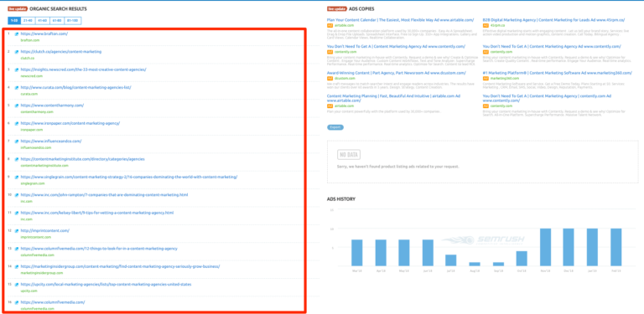Open external-link icon beside curata.com blog URL
644x314 pixels.
coord(17,88)
